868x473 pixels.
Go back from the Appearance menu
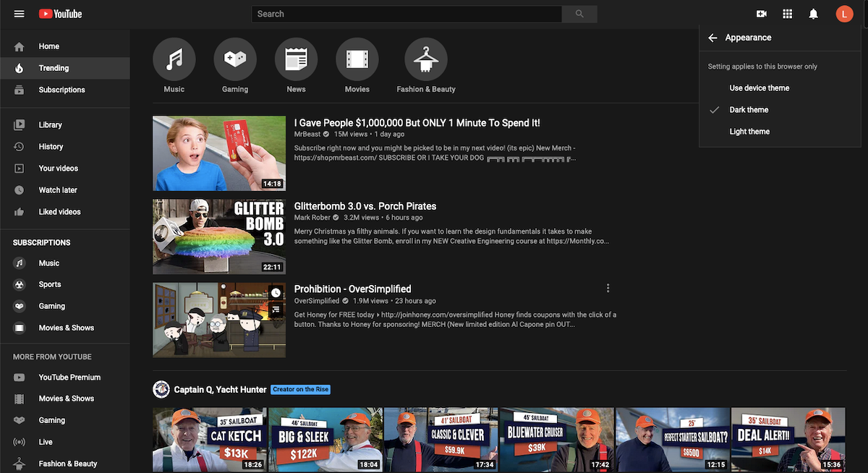coord(712,37)
